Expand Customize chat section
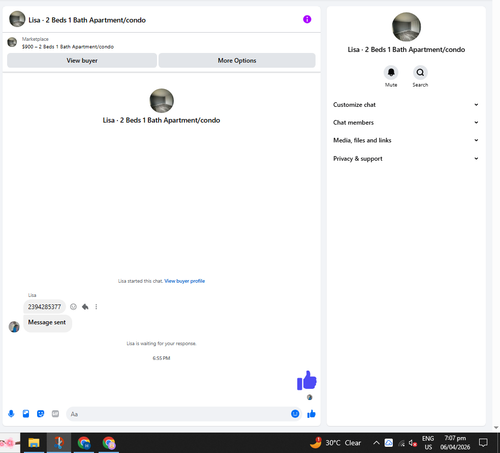 406,105
